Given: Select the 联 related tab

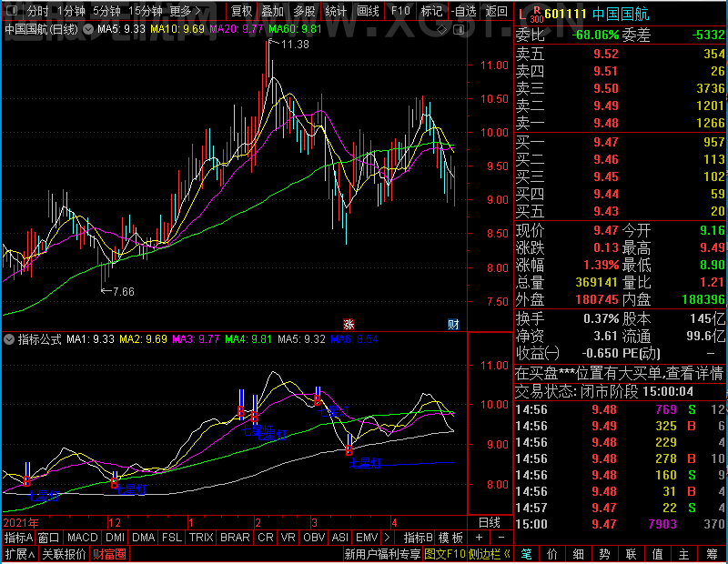Looking at the screenshot, I should [x=631, y=554].
